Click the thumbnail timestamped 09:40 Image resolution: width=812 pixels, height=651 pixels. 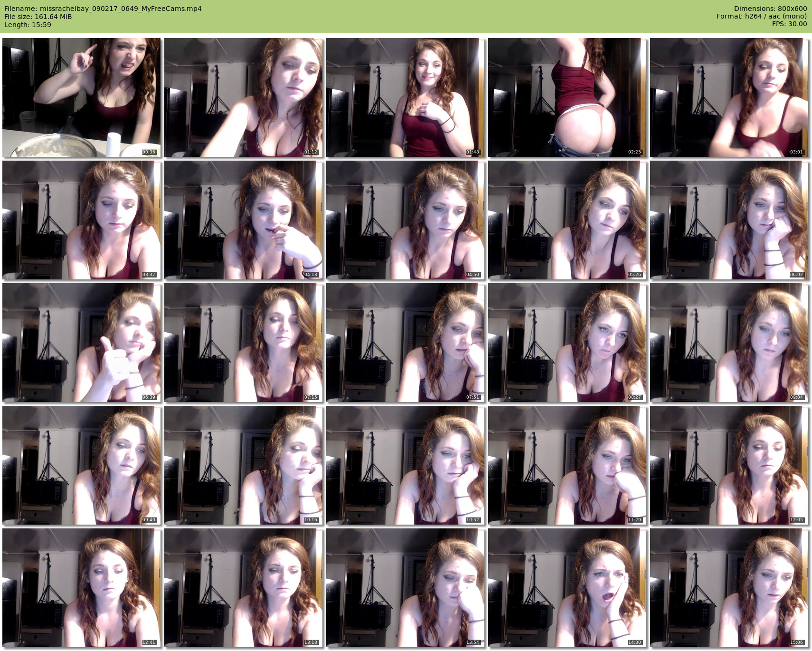tap(82, 465)
